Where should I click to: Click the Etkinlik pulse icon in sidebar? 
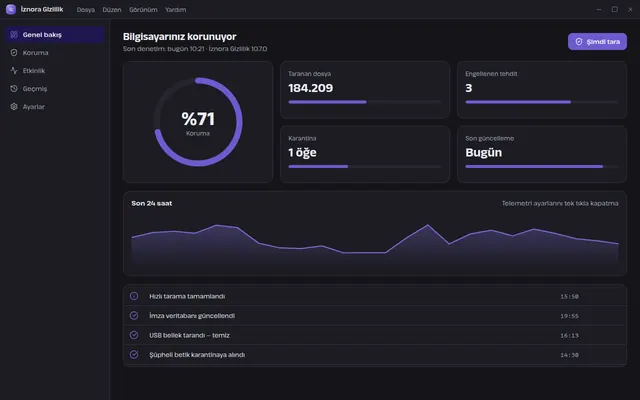(x=14, y=71)
